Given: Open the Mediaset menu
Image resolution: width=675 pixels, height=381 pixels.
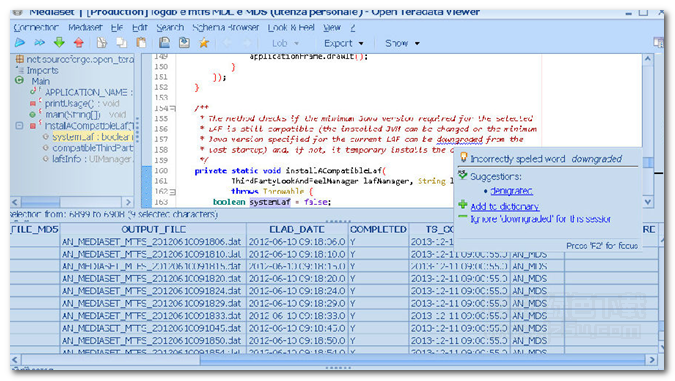Looking at the screenshot, I should pos(85,28).
